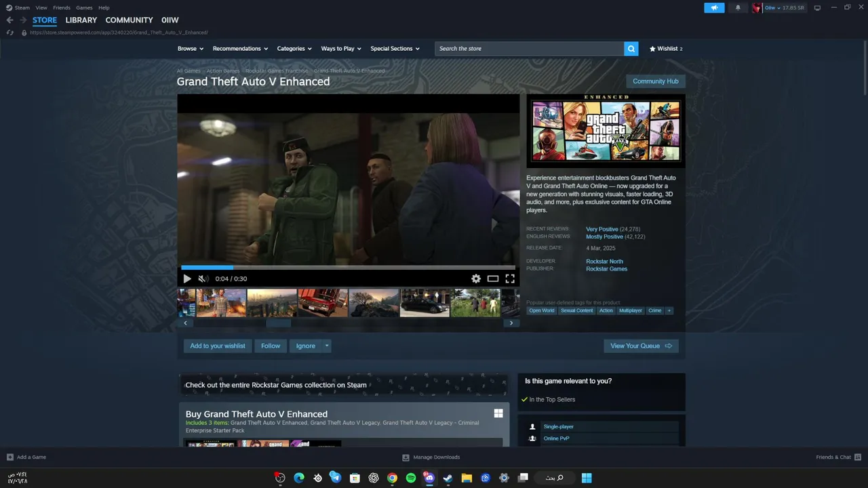Click Action Games breadcrumb

tap(223, 70)
